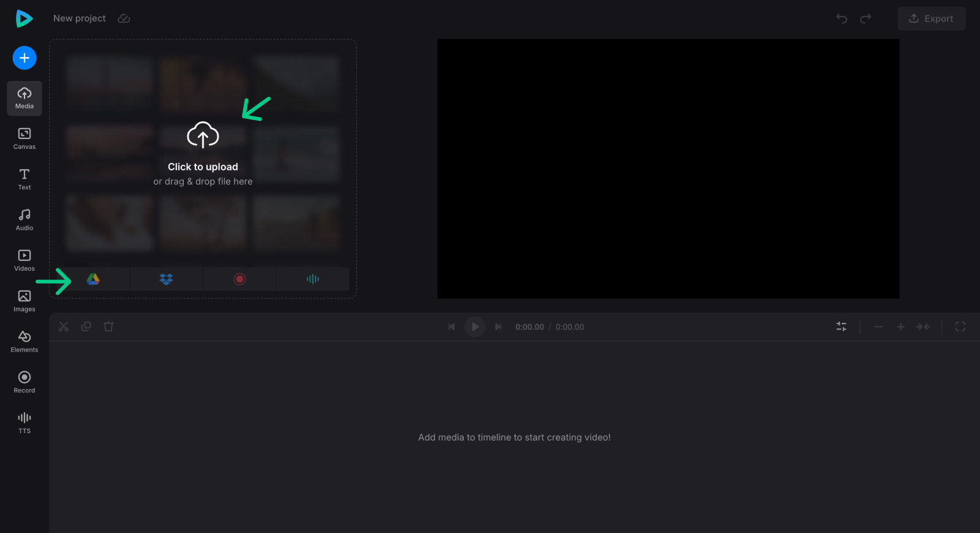The image size is (980, 533).
Task: Import from Dropbox
Action: tap(166, 279)
